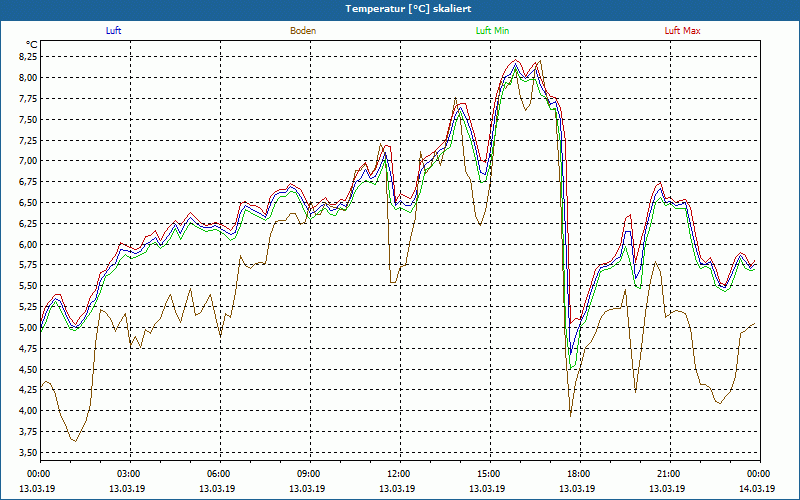Click the blue Luft legend label
Image resolution: width=800 pixels, height=500 pixels.
click(x=113, y=31)
